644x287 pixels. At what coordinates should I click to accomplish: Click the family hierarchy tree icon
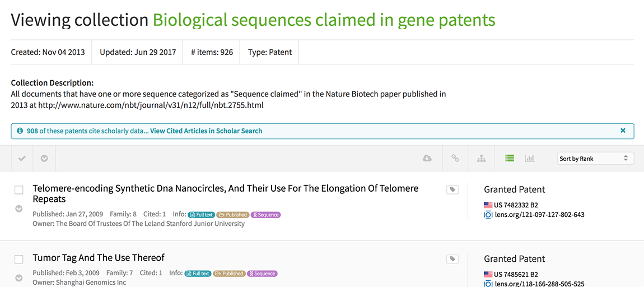pyautogui.click(x=481, y=159)
